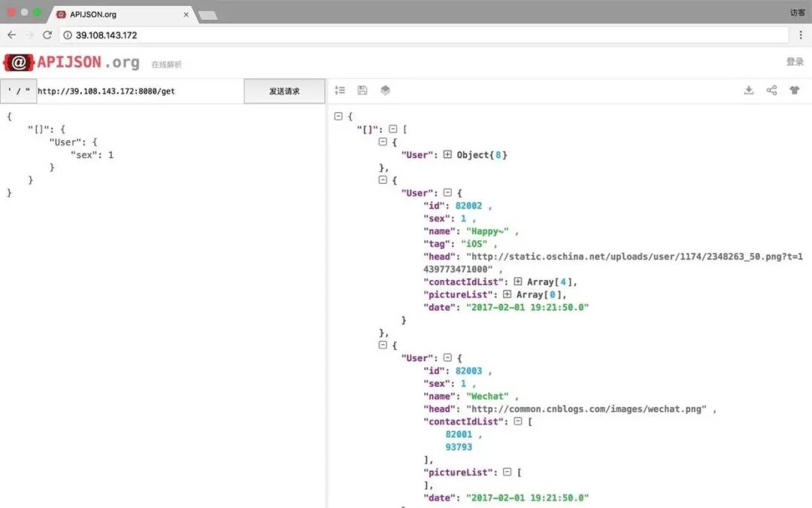The image size is (812, 508).
Task: Click the 访客 guest profile label
Action: (x=798, y=13)
